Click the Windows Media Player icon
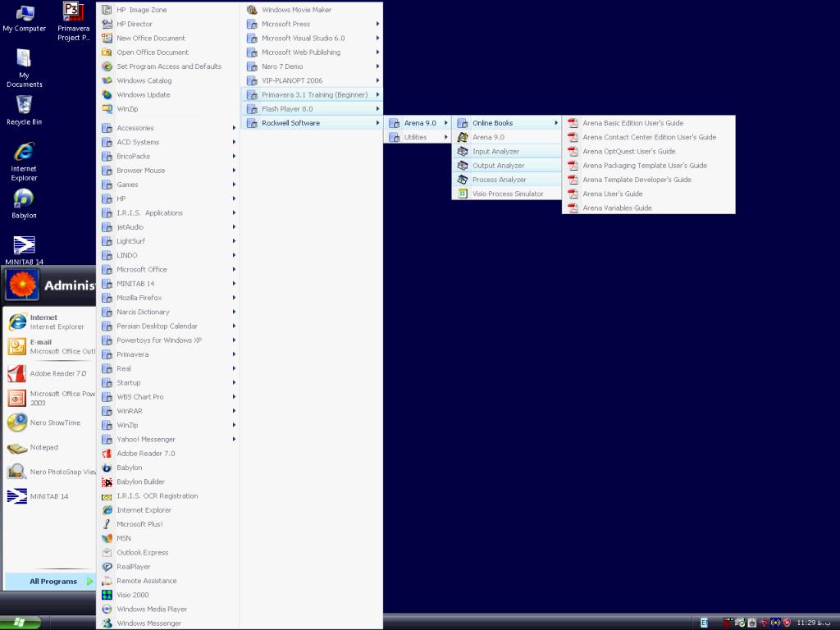Viewport: 840px width, 630px height. 107,609
